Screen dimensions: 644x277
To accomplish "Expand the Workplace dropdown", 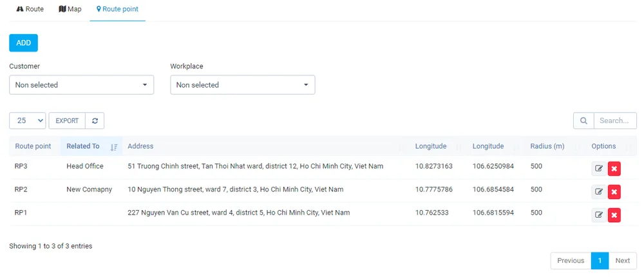I will click(243, 84).
